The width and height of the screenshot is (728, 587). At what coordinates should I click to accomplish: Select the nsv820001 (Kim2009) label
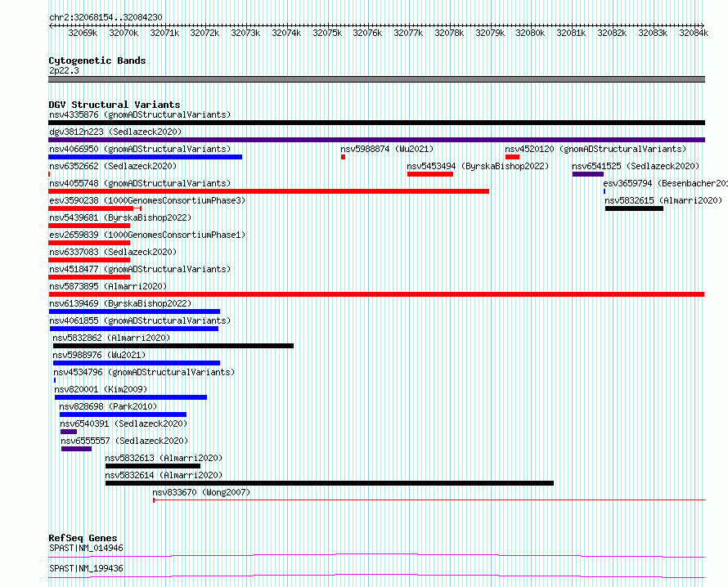pos(101,389)
